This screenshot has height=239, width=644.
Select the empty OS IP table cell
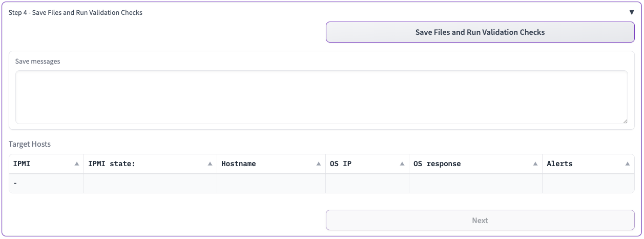367,183
